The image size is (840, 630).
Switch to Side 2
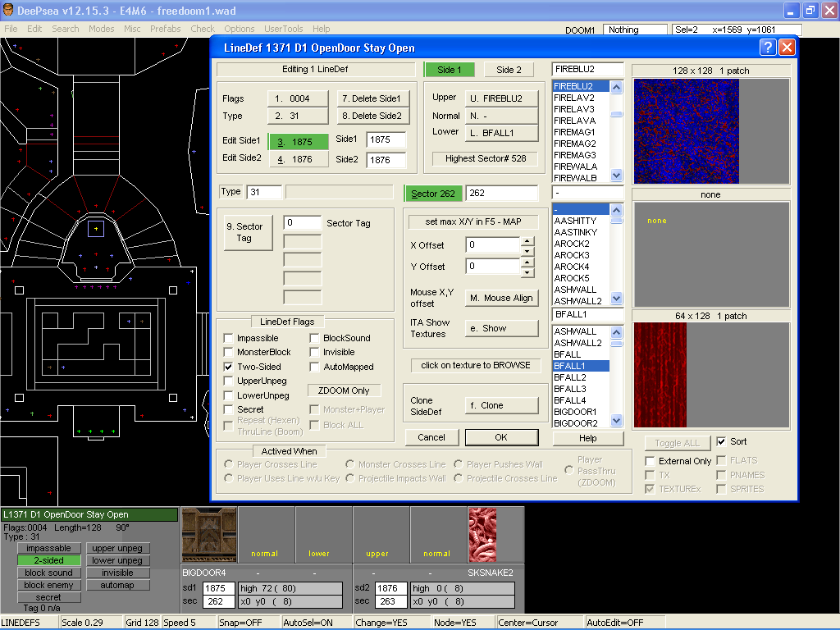pos(509,70)
